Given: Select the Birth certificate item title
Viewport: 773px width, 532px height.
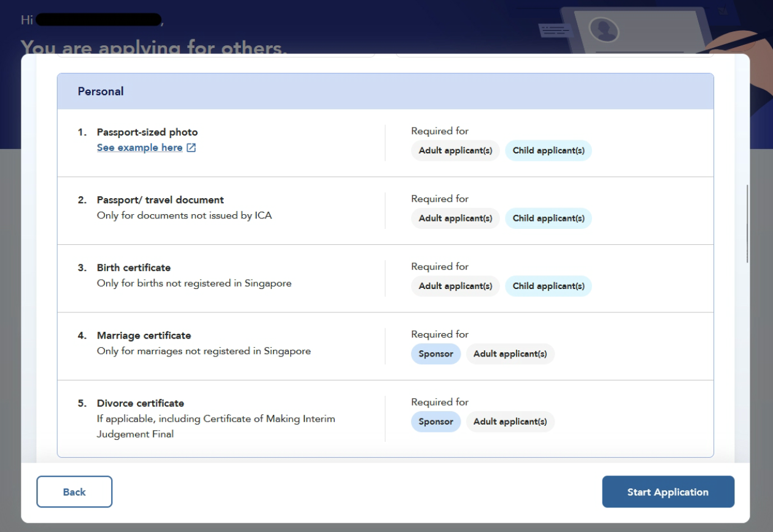Looking at the screenshot, I should click(134, 268).
